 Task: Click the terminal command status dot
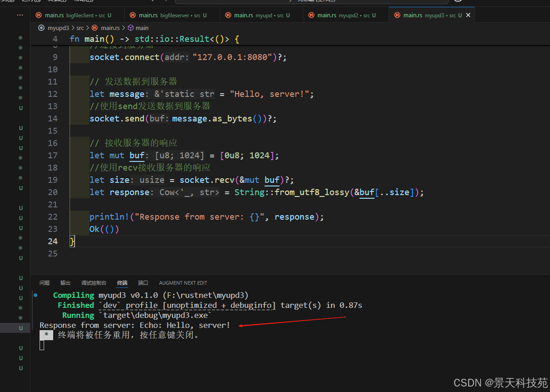[35, 295]
